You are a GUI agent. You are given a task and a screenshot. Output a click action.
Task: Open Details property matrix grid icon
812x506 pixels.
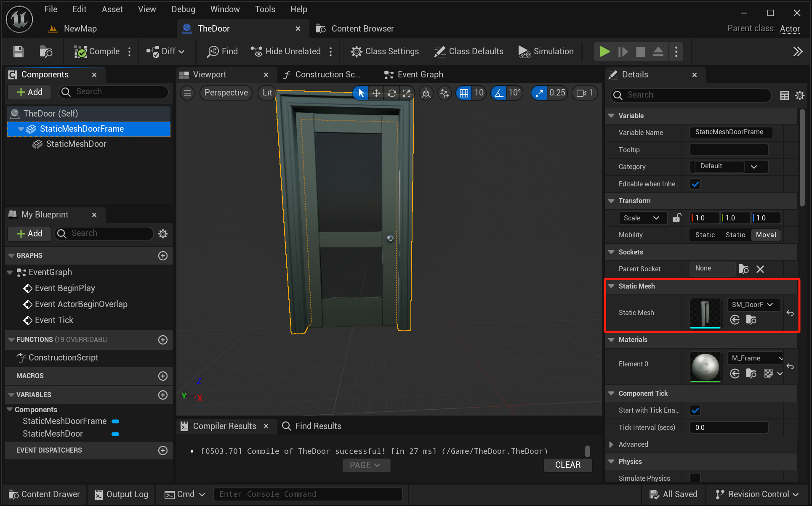click(x=784, y=95)
